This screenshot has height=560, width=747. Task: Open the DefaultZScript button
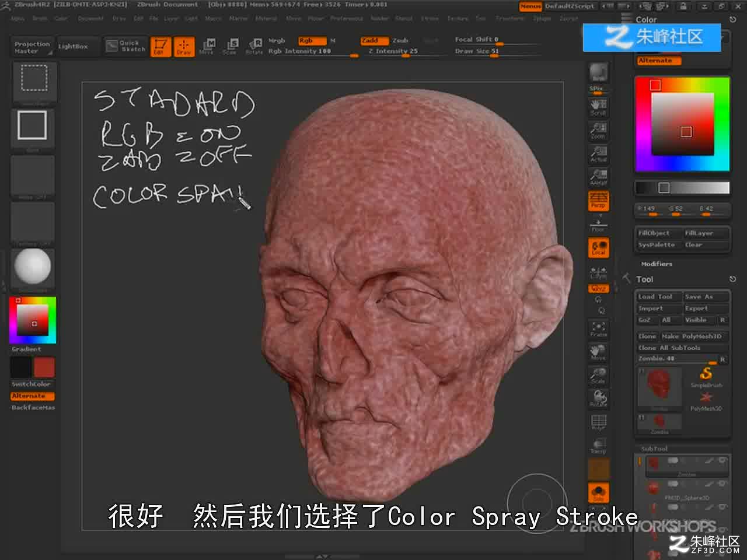pyautogui.click(x=570, y=6)
